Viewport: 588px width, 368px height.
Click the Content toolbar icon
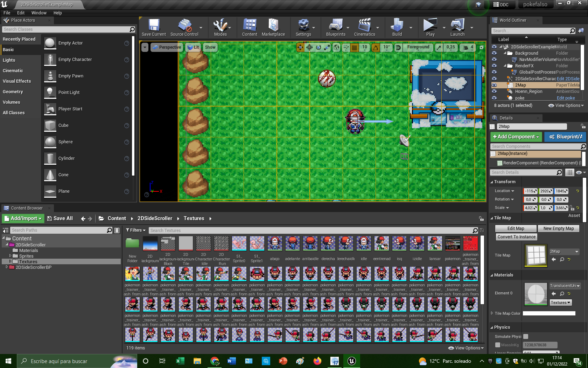pyautogui.click(x=250, y=28)
